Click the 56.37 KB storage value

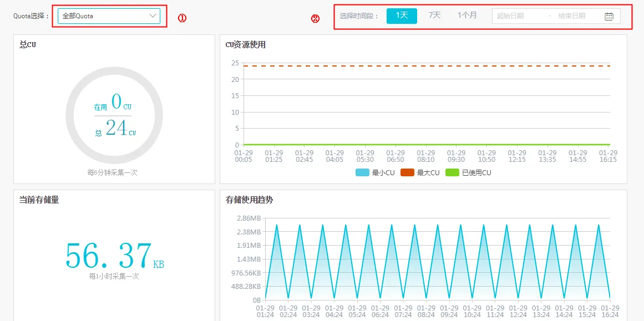115,256
